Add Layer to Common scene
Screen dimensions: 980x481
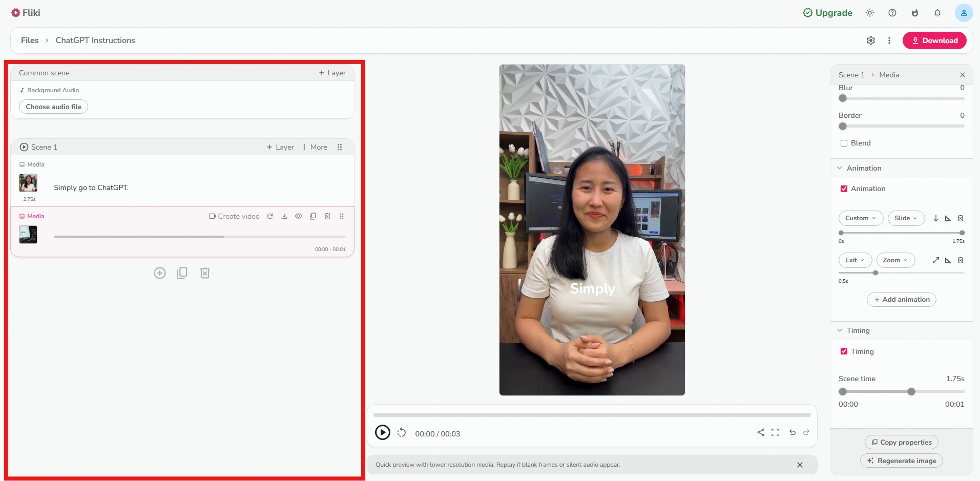click(x=332, y=73)
